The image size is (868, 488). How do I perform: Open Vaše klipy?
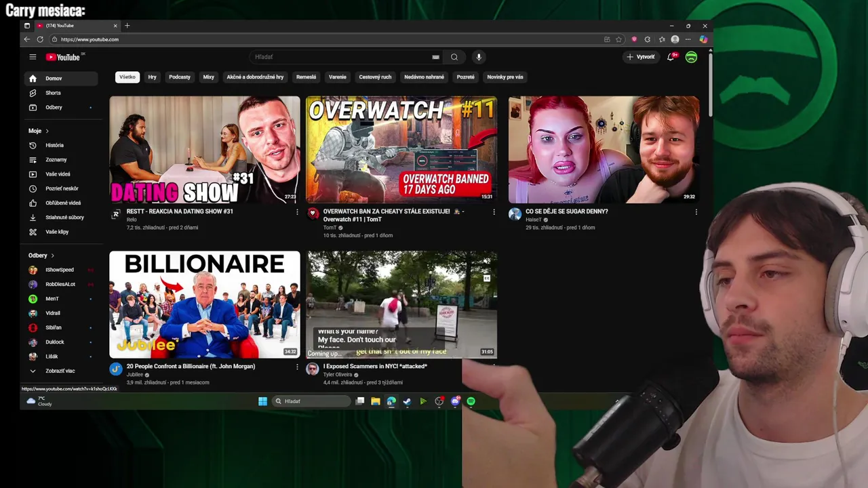[x=61, y=232]
